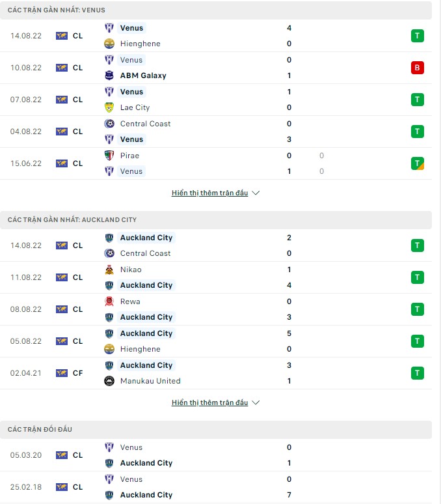Click the Hienghene team logo icon
This screenshot has width=441, height=504.
[109, 44]
